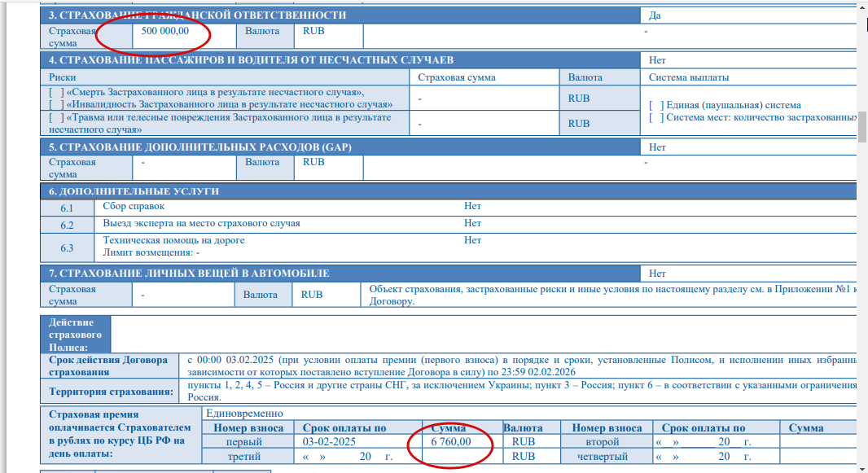This screenshot has height=473, width=868.
Task: Click the 'Действие страхового Полиса:' label
Action: (x=75, y=335)
